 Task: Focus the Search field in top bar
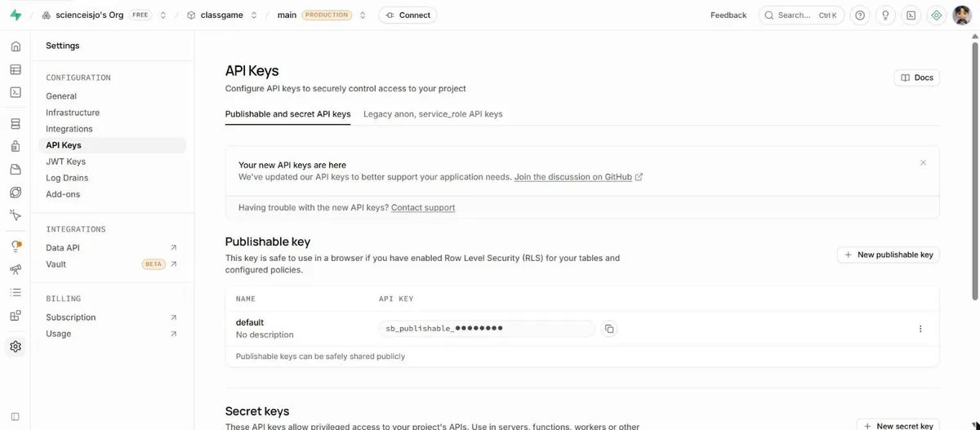[800, 15]
